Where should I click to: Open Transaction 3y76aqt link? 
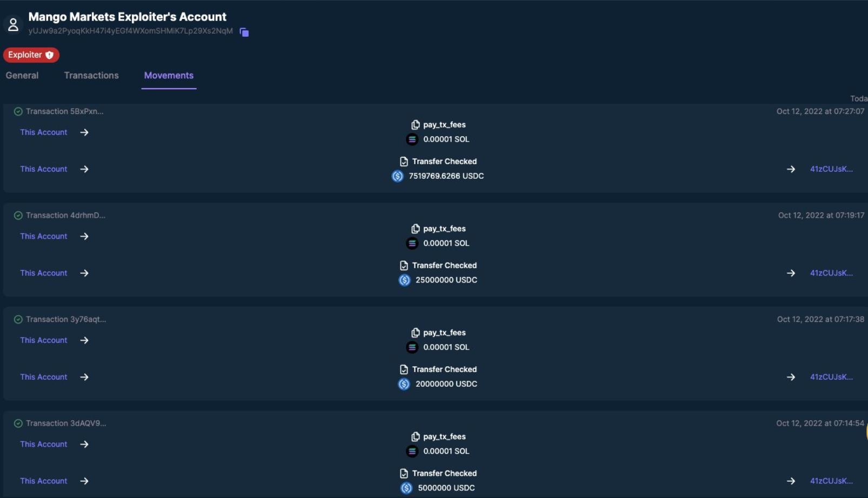pyautogui.click(x=66, y=319)
